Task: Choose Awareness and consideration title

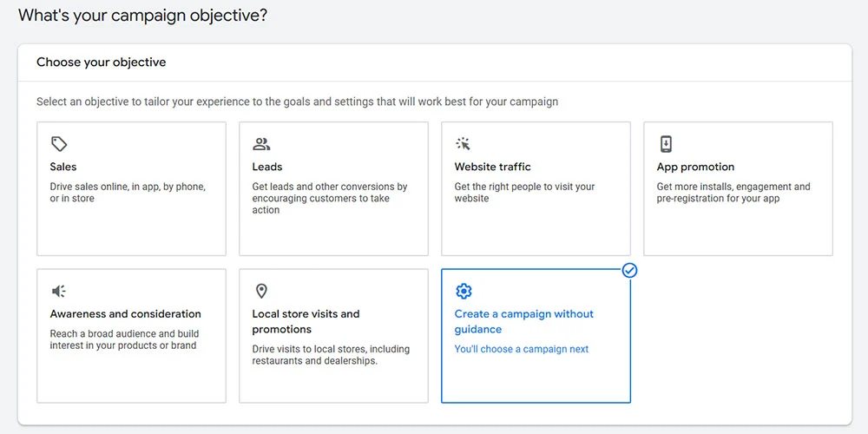Action: point(125,314)
